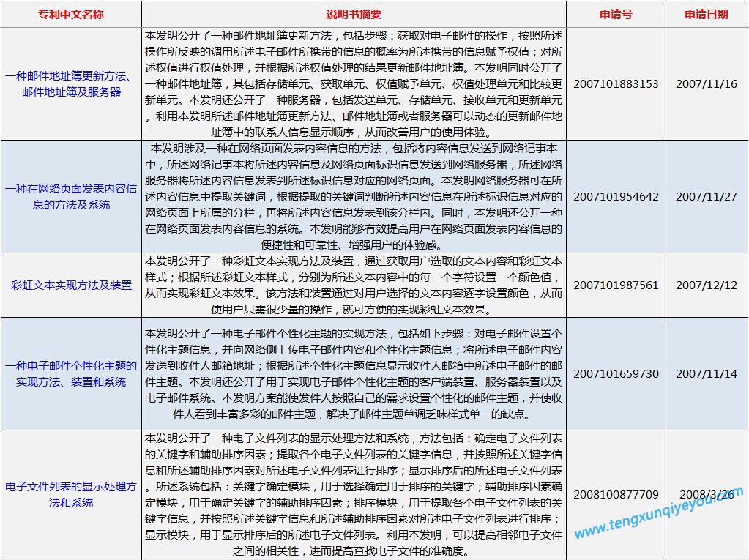749x560 pixels.
Task: Click the abstract beginning 本发明涉及一种在网络页面发表内容信息的方法
Action: (x=354, y=197)
